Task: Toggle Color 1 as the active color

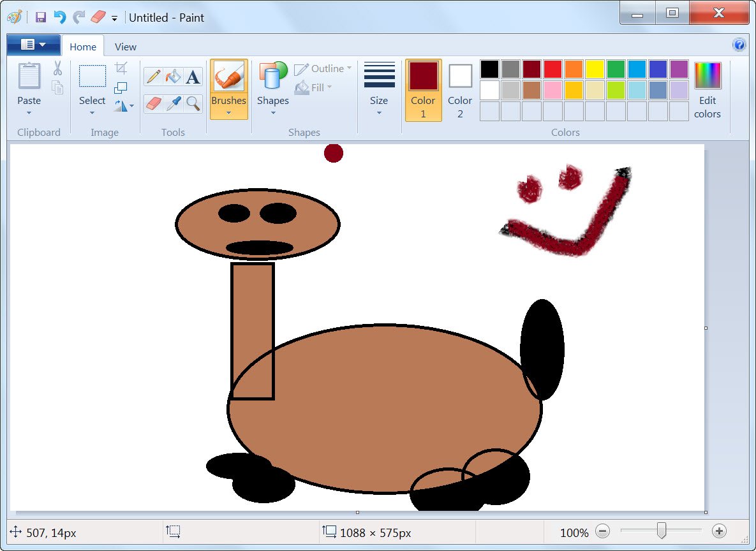Action: pyautogui.click(x=423, y=90)
